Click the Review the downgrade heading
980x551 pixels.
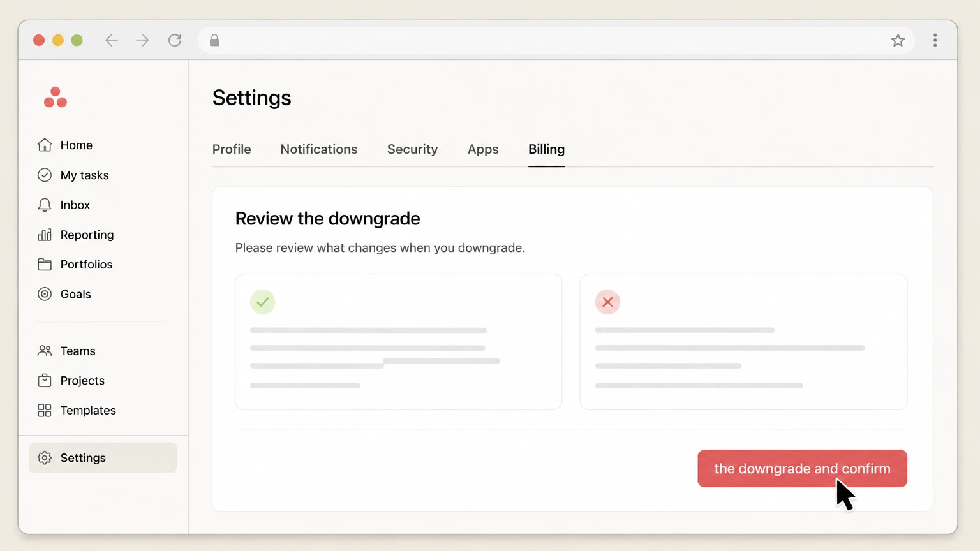pyautogui.click(x=328, y=219)
